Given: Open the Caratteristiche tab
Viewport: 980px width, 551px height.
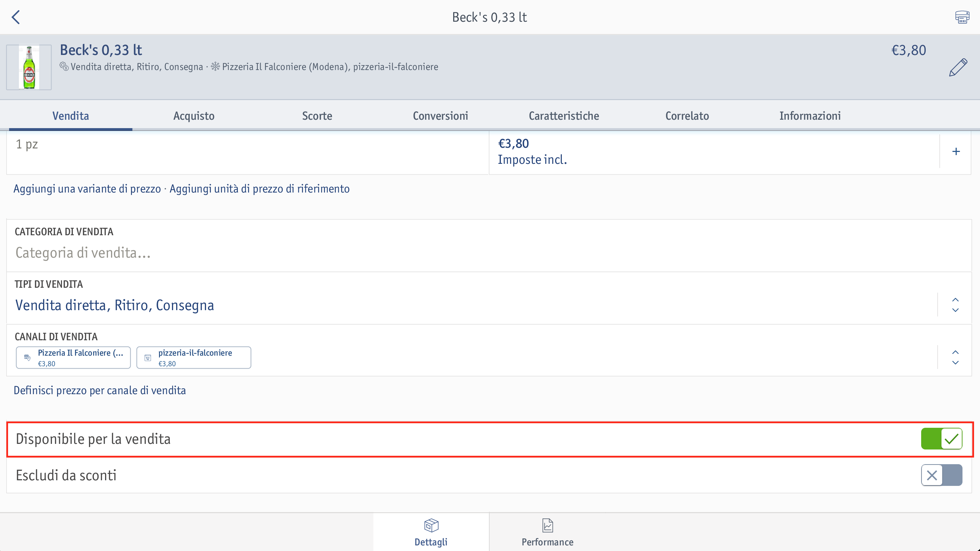Looking at the screenshot, I should point(564,116).
